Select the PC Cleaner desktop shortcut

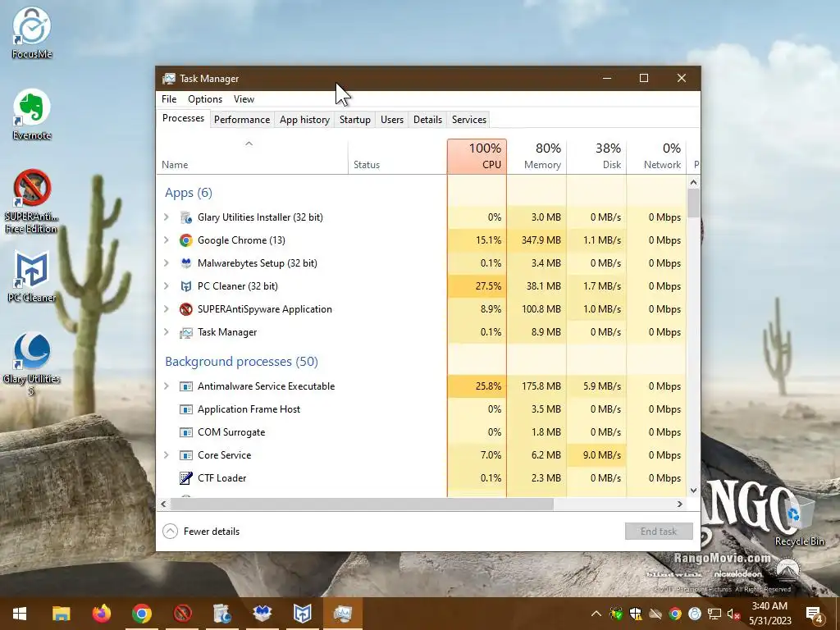click(32, 276)
